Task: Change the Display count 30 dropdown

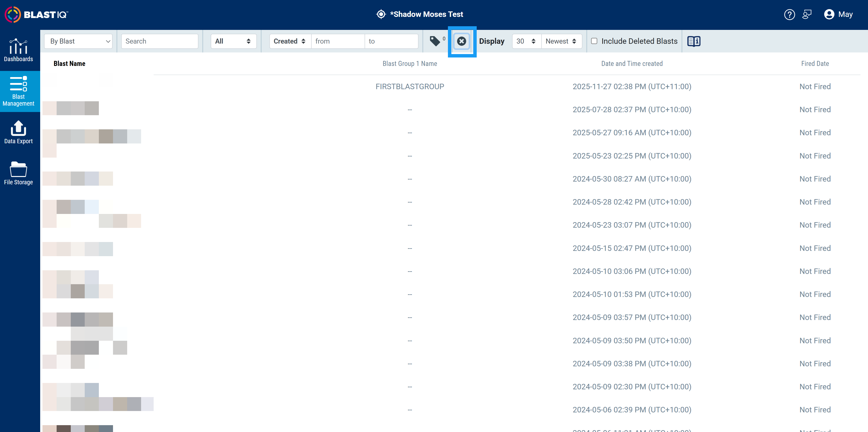Action: pos(527,41)
